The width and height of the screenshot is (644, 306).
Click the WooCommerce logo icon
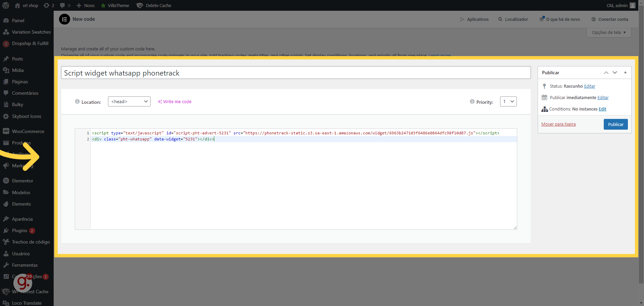click(x=6, y=131)
